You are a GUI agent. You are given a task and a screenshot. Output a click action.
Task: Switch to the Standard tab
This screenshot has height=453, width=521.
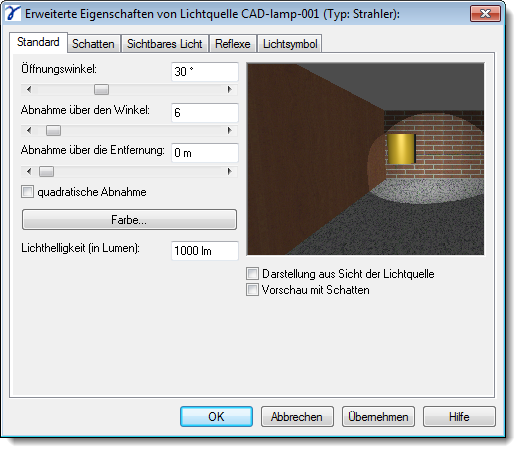pyautogui.click(x=38, y=42)
